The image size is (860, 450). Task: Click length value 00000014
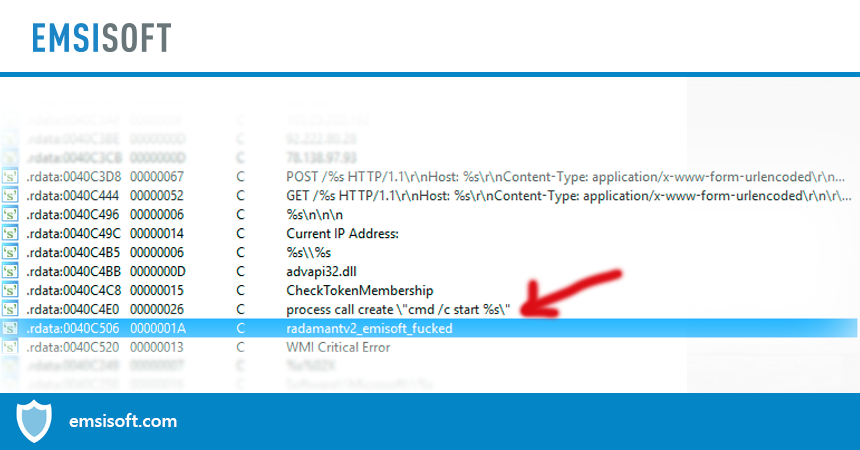click(157, 233)
